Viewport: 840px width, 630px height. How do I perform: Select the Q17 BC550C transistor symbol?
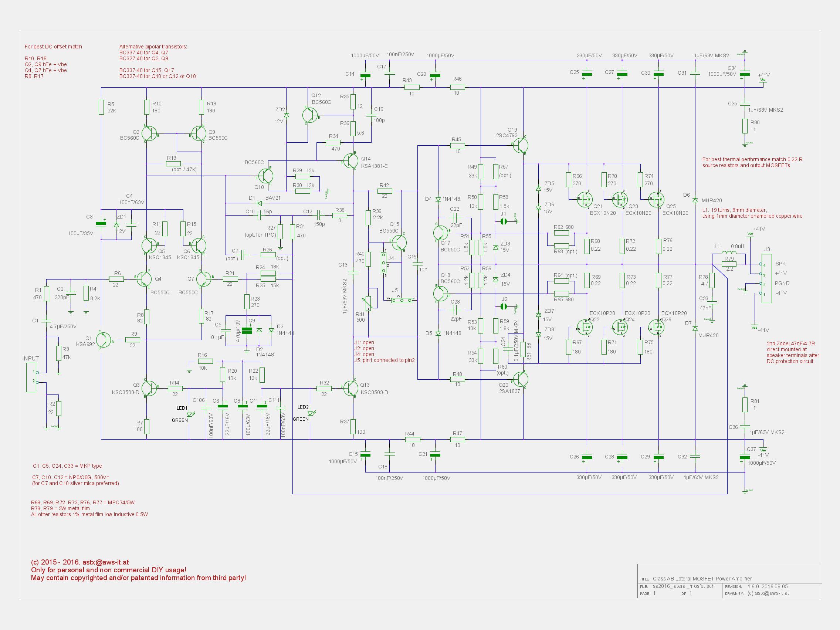(440, 233)
